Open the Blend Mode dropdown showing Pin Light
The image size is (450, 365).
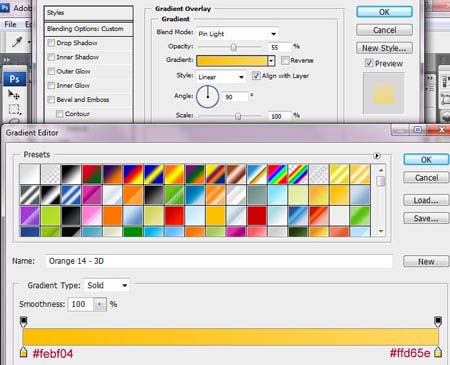(x=237, y=34)
